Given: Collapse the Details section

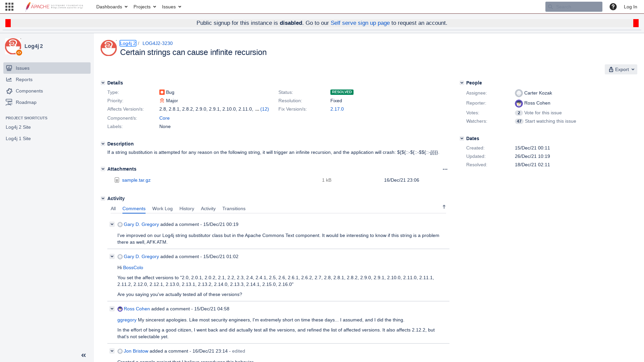Looking at the screenshot, I should pyautogui.click(x=103, y=83).
